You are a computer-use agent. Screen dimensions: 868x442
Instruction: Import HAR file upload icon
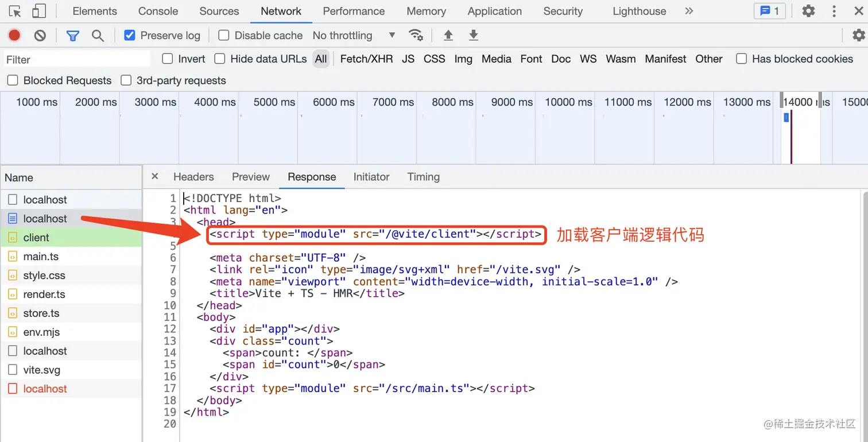point(448,36)
